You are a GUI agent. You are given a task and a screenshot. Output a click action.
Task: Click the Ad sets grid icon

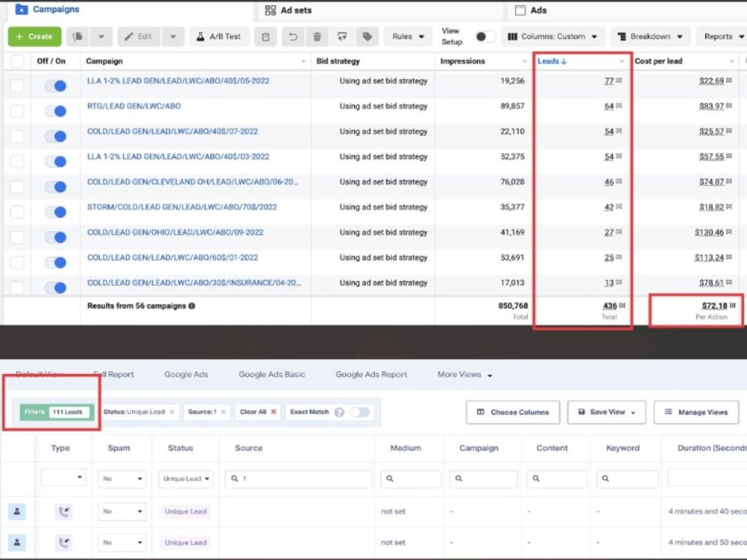pyautogui.click(x=270, y=10)
